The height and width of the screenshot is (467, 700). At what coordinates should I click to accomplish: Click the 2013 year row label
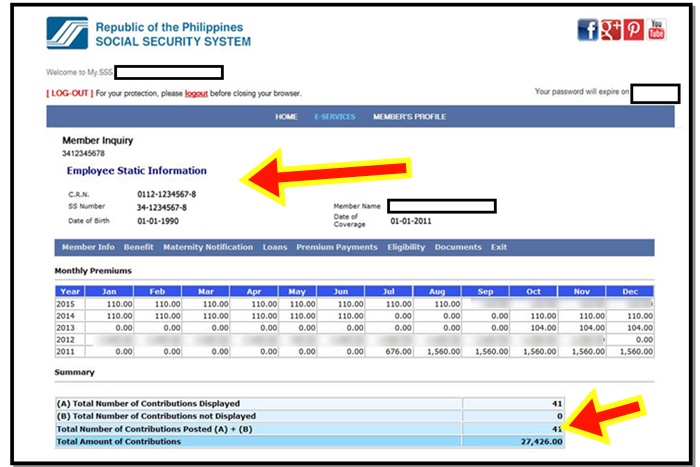65,328
